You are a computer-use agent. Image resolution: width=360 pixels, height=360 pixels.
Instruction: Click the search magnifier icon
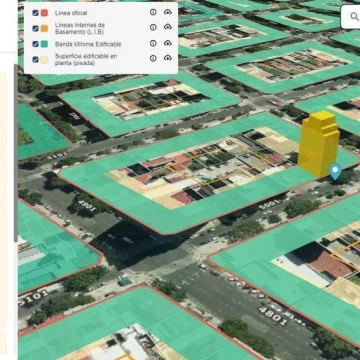[x=354, y=16]
